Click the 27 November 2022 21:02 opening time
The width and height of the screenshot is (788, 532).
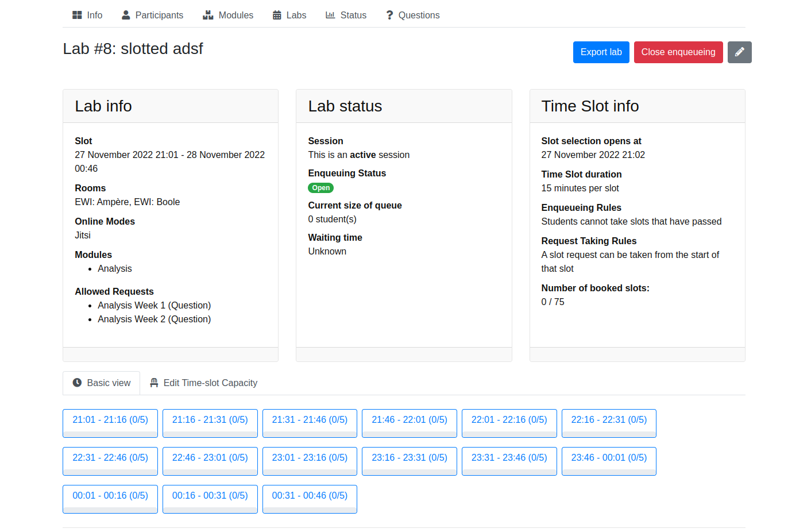pos(593,155)
